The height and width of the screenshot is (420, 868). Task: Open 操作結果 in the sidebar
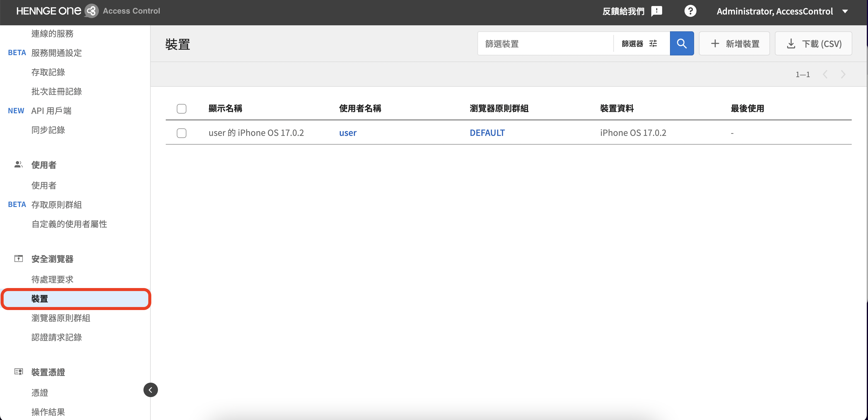point(48,412)
